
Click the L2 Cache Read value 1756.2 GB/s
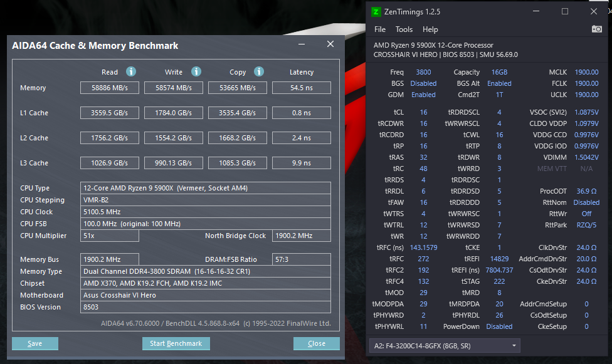[110, 138]
